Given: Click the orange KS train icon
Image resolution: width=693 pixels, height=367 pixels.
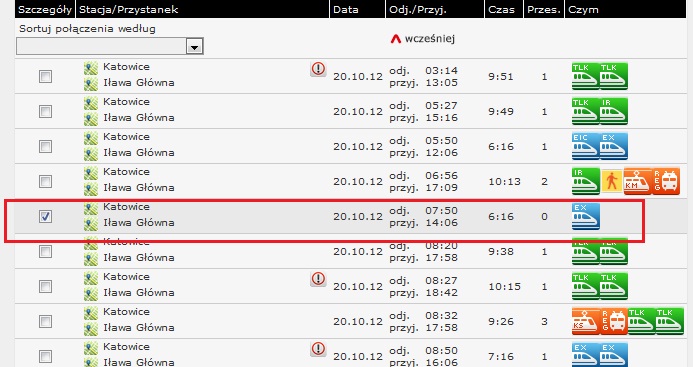Looking at the screenshot, I should pyautogui.click(x=586, y=321).
